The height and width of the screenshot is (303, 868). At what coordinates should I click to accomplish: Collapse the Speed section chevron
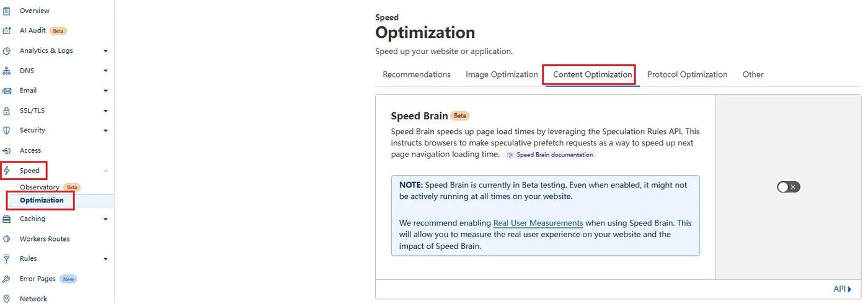tap(105, 170)
